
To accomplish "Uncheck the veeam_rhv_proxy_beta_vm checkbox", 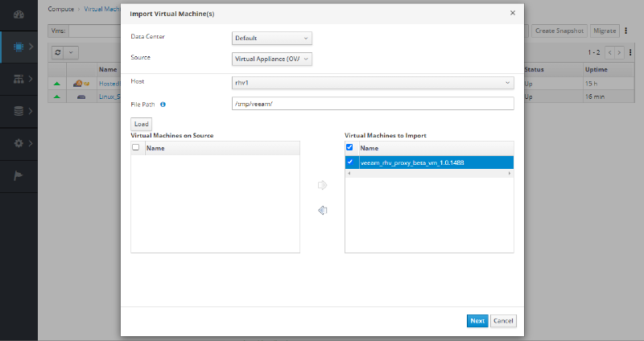I will click(349, 162).
